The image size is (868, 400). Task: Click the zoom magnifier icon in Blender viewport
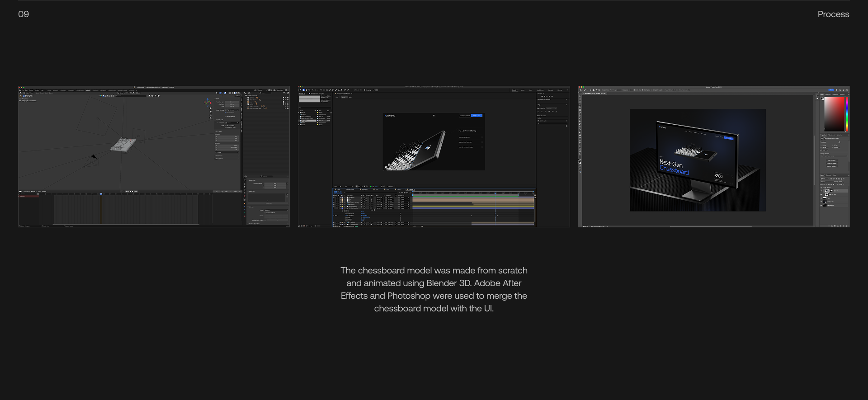pos(211,108)
